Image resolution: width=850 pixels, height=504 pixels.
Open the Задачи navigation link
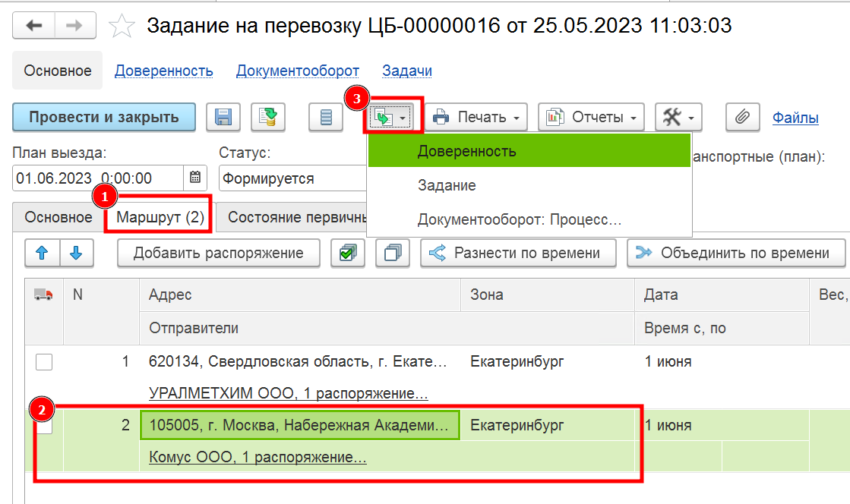click(407, 71)
